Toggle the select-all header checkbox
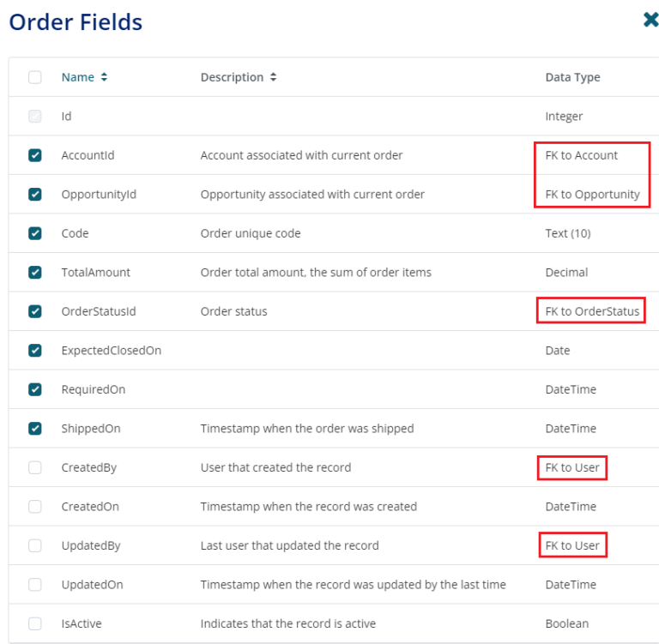 coord(35,77)
